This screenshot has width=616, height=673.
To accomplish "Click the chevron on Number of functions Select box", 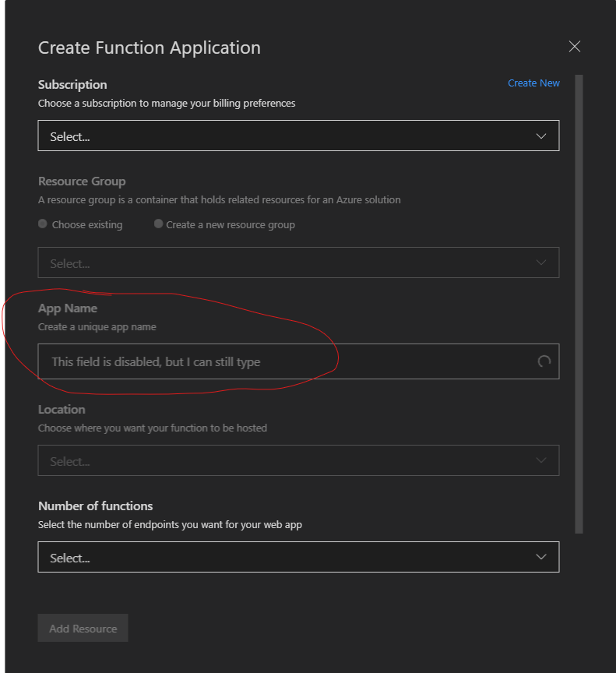I will [x=541, y=557].
